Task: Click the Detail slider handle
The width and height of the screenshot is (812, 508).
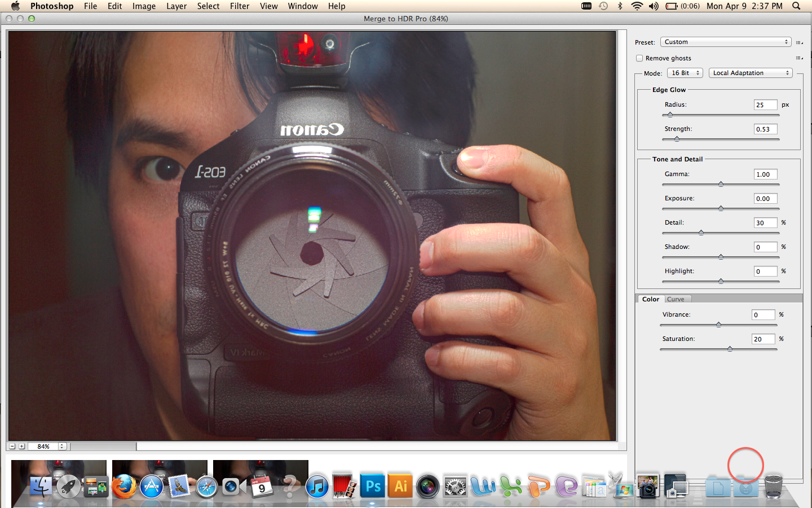Action: pyautogui.click(x=701, y=233)
